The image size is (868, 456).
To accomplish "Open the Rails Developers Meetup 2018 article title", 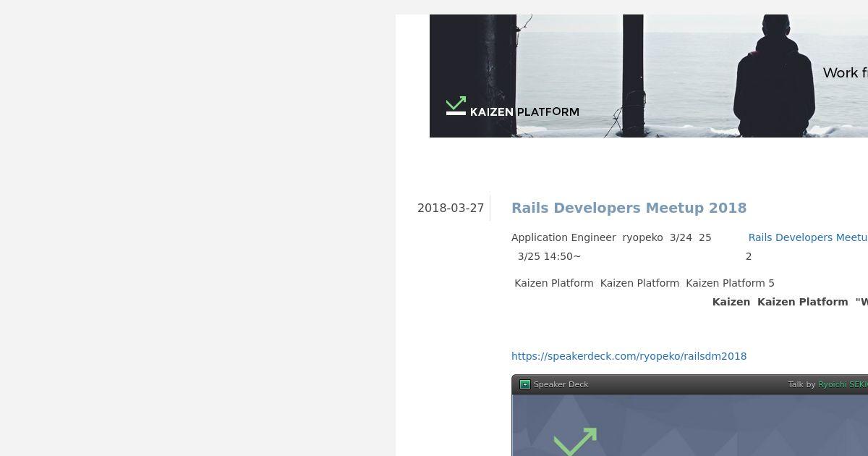I will [629, 208].
